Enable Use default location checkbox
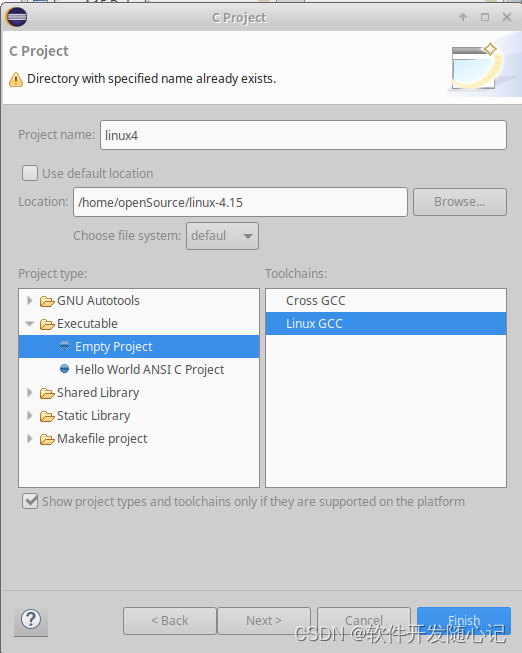The image size is (522, 653). click(30, 173)
